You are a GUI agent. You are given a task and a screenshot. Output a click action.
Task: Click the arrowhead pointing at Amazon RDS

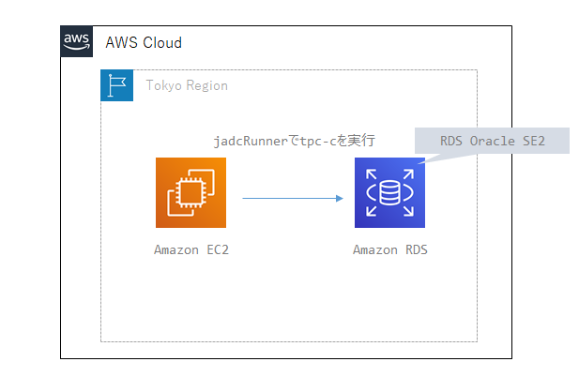point(338,198)
